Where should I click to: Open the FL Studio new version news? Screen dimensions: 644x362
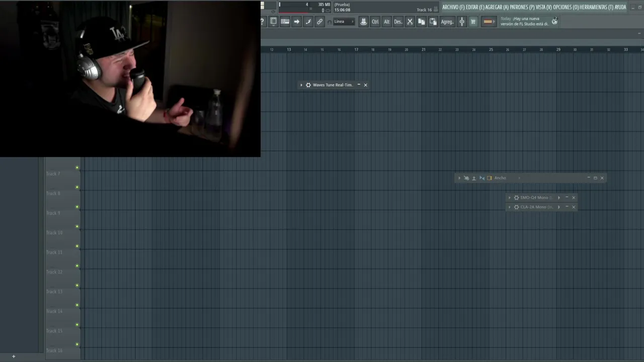click(524, 21)
